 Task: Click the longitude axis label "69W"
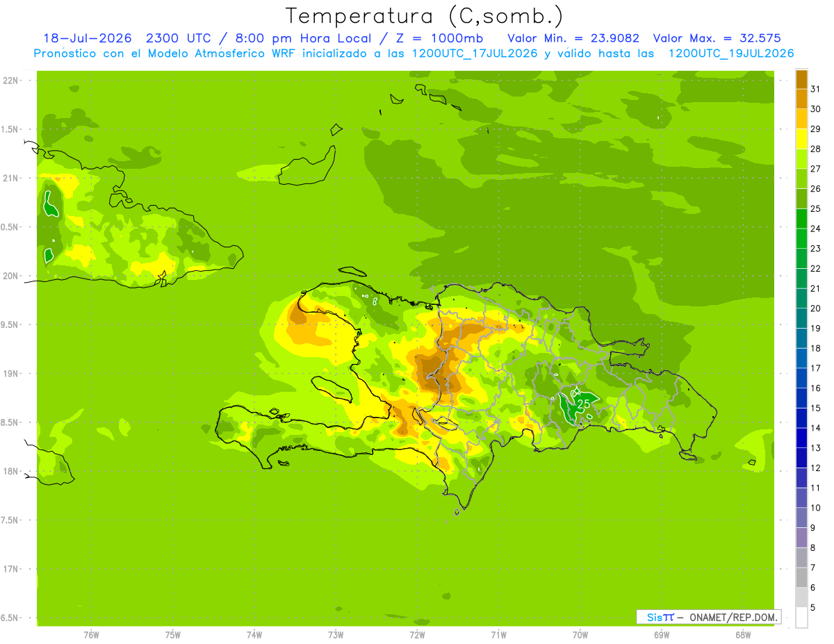661,634
